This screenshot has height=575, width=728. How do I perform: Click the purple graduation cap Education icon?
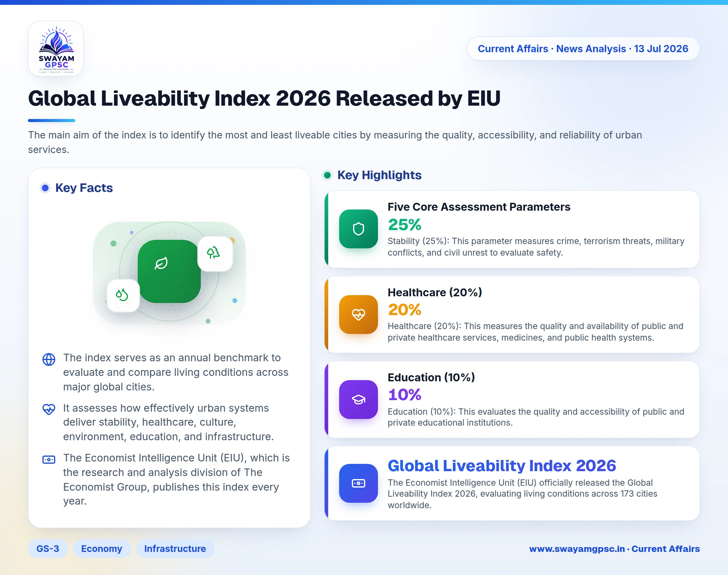click(358, 399)
